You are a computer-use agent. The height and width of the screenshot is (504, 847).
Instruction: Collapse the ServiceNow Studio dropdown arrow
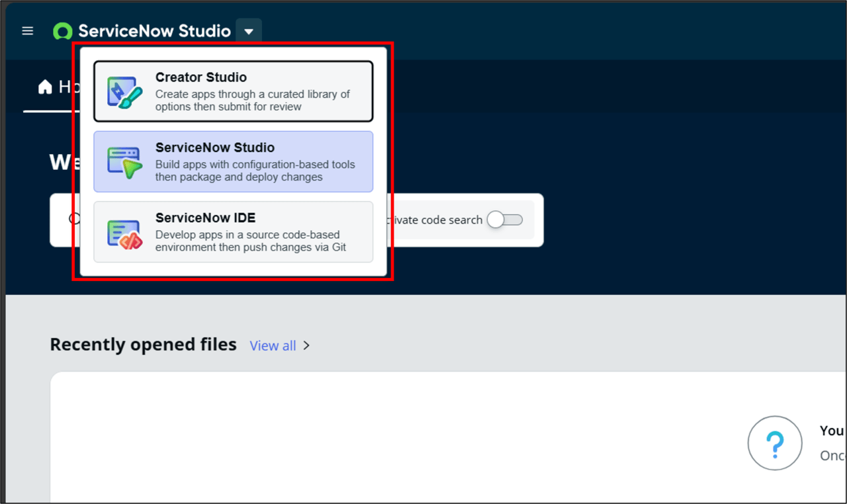point(249,31)
